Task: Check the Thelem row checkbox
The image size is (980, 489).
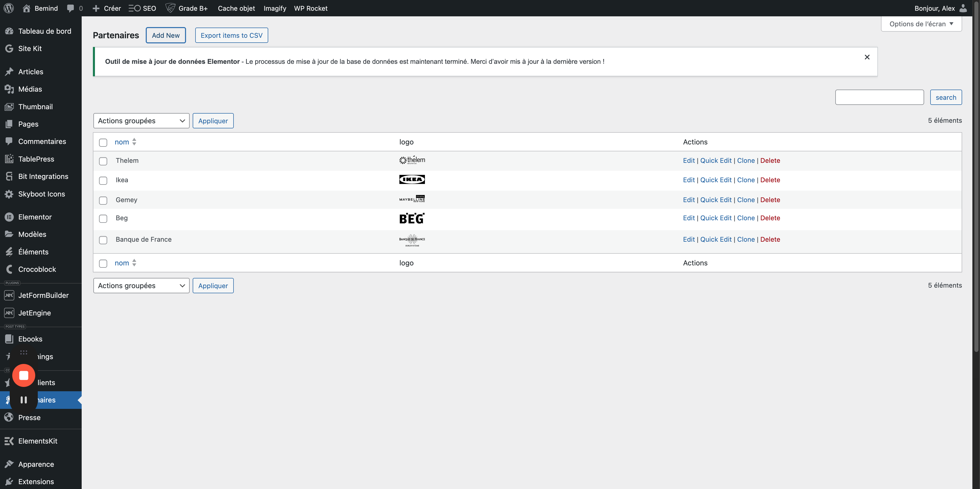Action: coord(103,161)
